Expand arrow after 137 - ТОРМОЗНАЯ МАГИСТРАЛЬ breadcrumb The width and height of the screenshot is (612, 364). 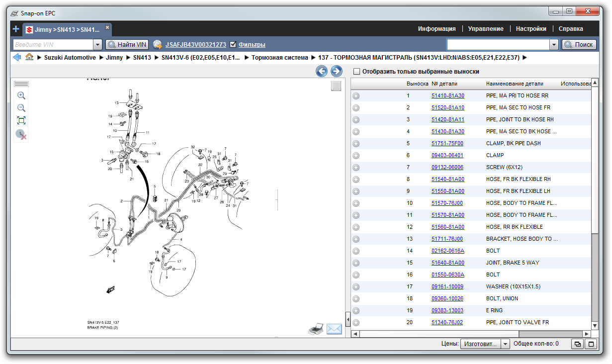(x=525, y=58)
